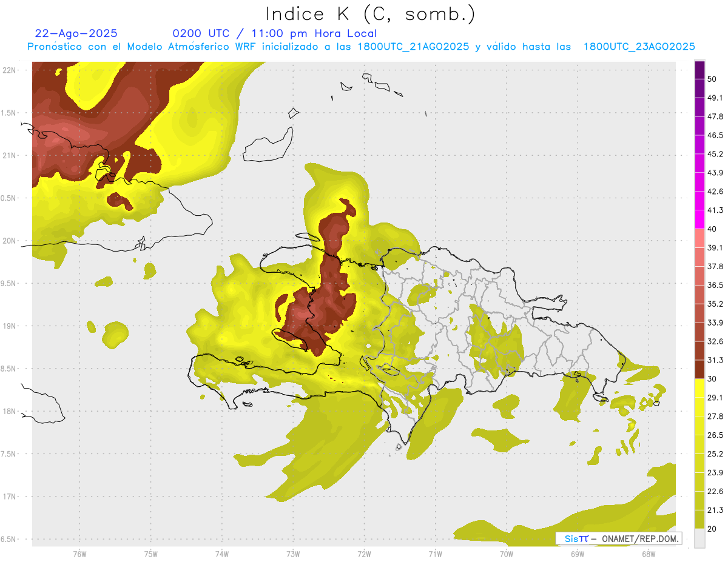
Task: Click the color bar label "45.2"
Action: click(x=715, y=154)
